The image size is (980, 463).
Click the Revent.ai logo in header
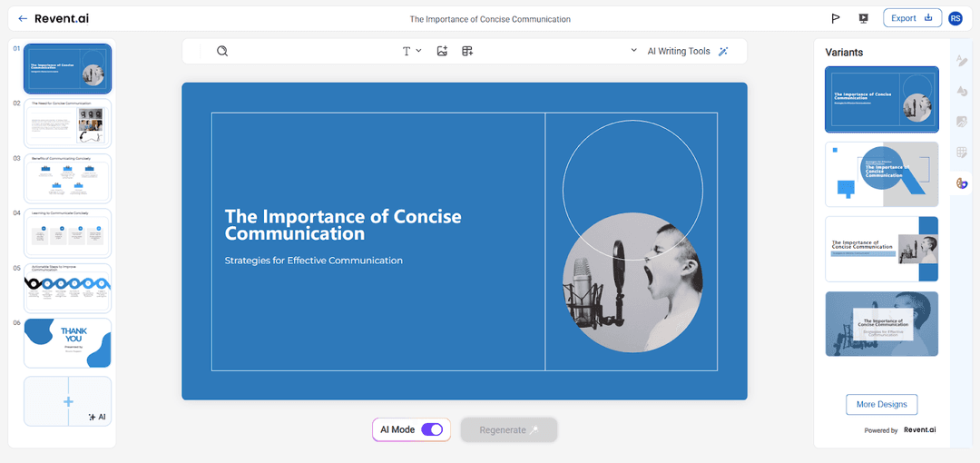pos(62,19)
